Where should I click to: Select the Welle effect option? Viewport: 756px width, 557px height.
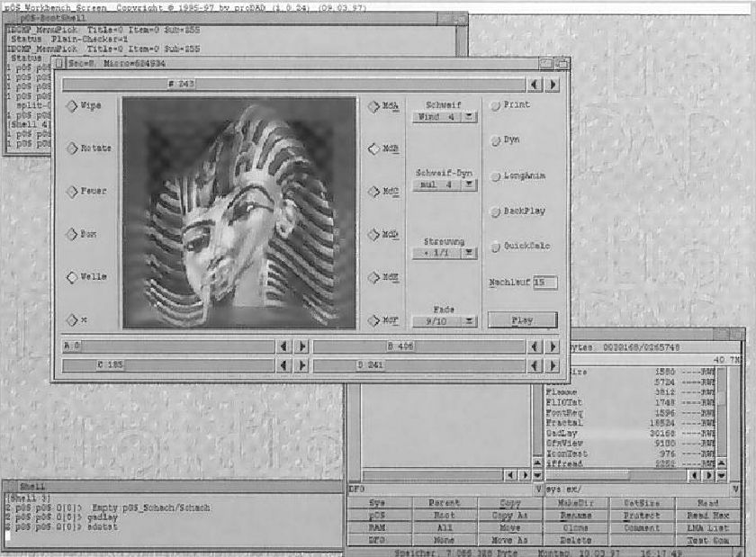[86, 277]
